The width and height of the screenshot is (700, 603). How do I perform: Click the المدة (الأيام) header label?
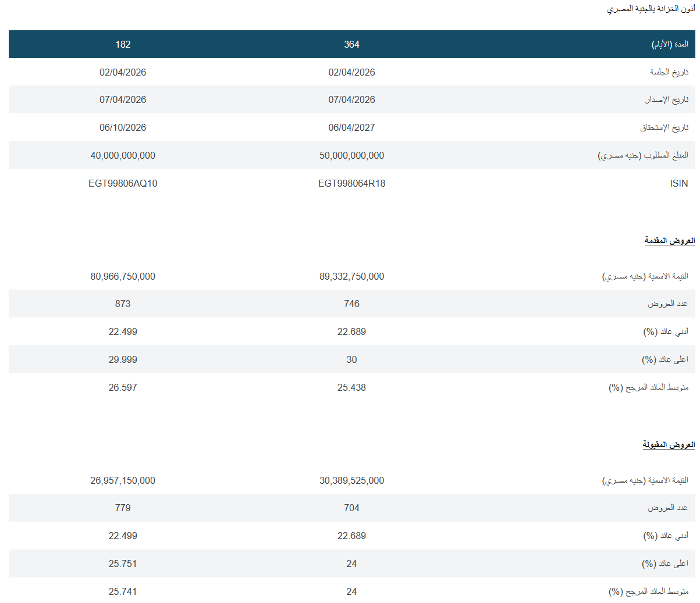pos(669,44)
